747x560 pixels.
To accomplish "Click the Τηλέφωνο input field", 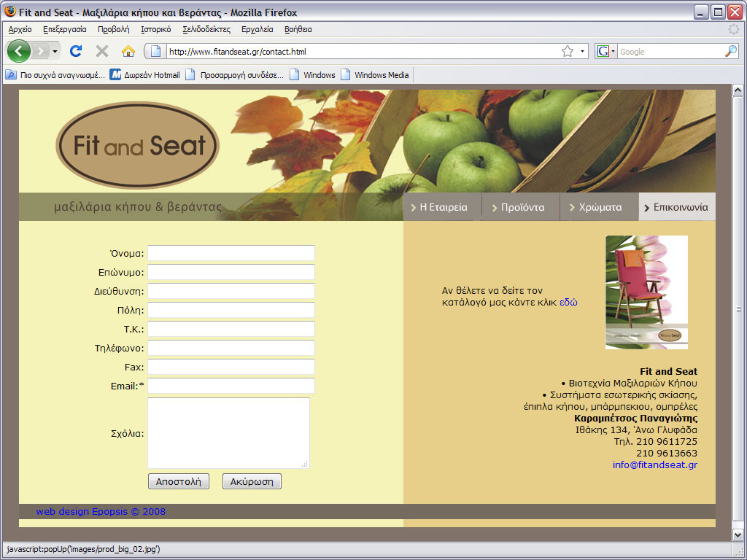I will pos(231,348).
